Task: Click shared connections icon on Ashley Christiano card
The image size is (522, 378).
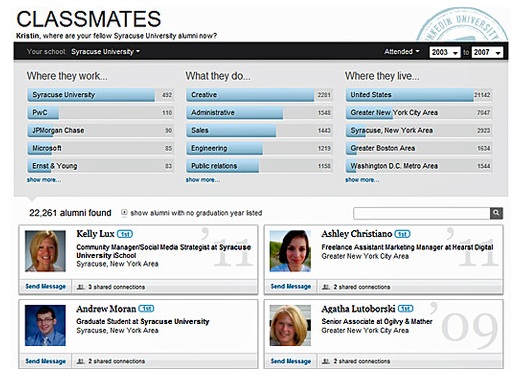Action: click(x=326, y=287)
